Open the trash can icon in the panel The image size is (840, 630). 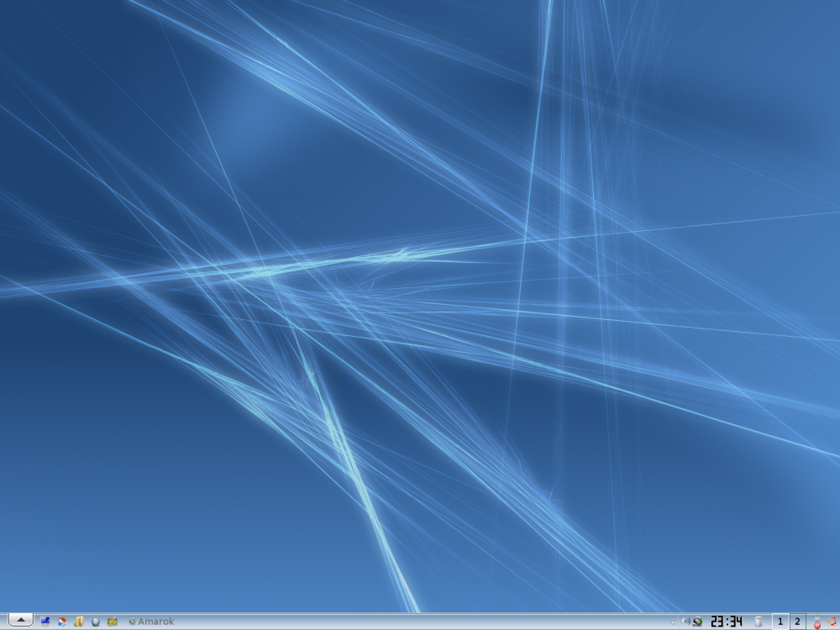coord(758,622)
